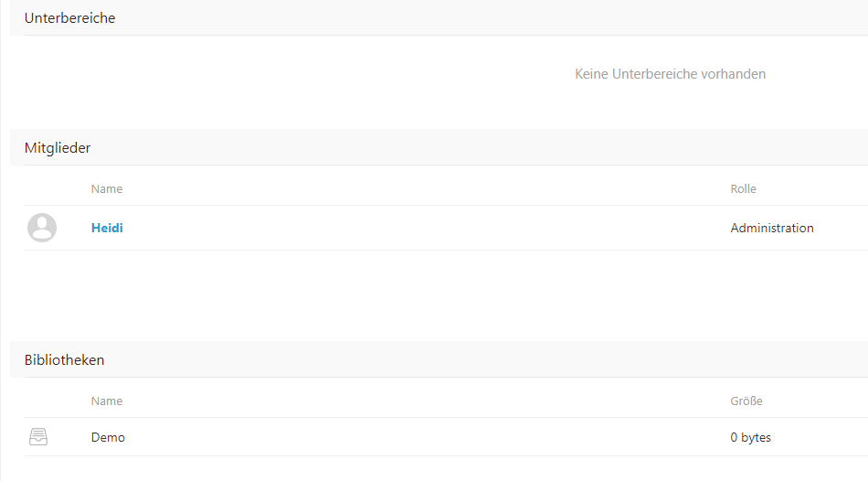Click the Bibliotheken section header
The height and width of the screenshot is (481, 868).
(64, 360)
